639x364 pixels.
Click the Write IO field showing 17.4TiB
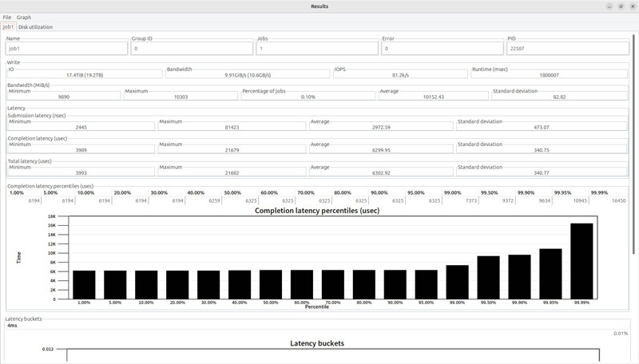click(84, 74)
